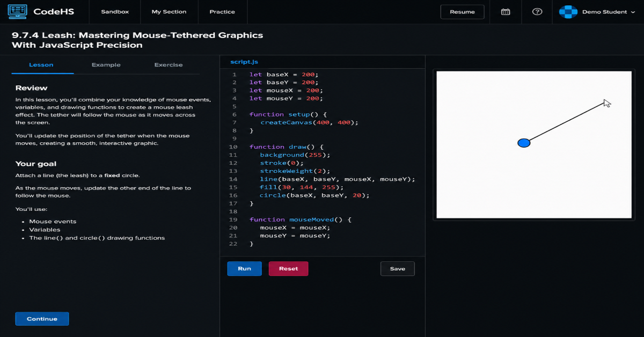
Task: Expand the Demo Student account dropdown
Action: (x=633, y=12)
